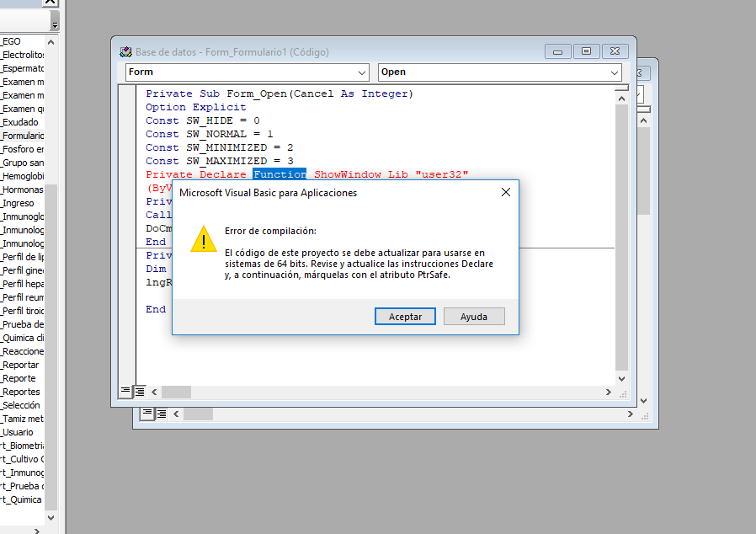The height and width of the screenshot is (534, 756).
Task: Click the size grip of front code window
Action: pos(623,394)
